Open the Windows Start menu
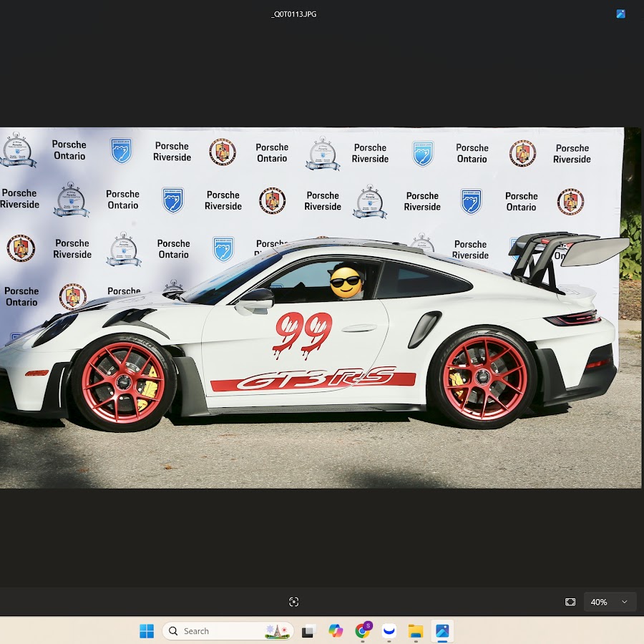 (x=147, y=631)
